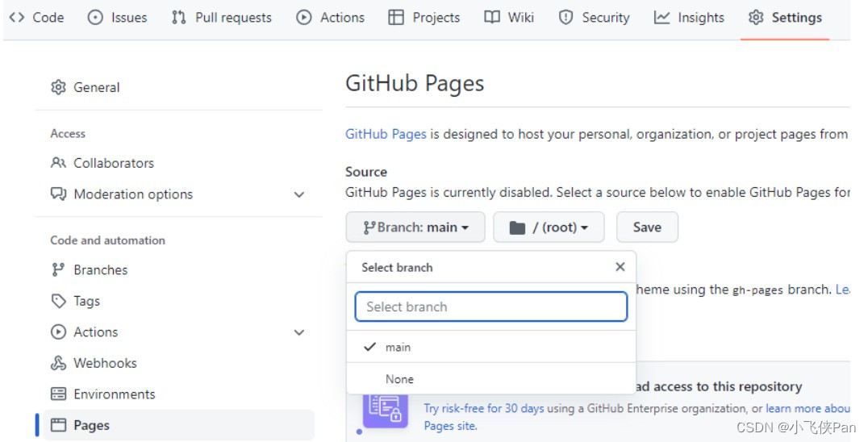This screenshot has height=442, width=868.
Task: Click the Select branch popup title
Action: [x=397, y=268]
